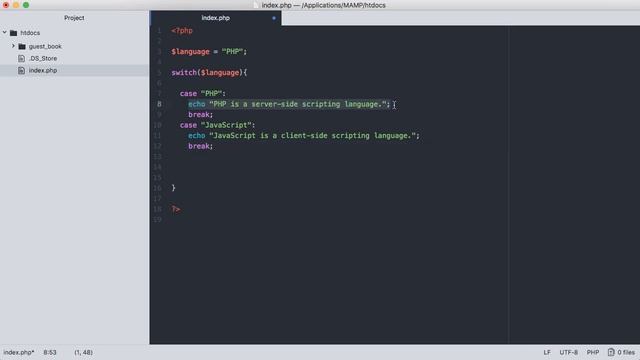Screen dimensions: 640x360
Task: Click the guest_book folder icon
Action: tap(22, 47)
